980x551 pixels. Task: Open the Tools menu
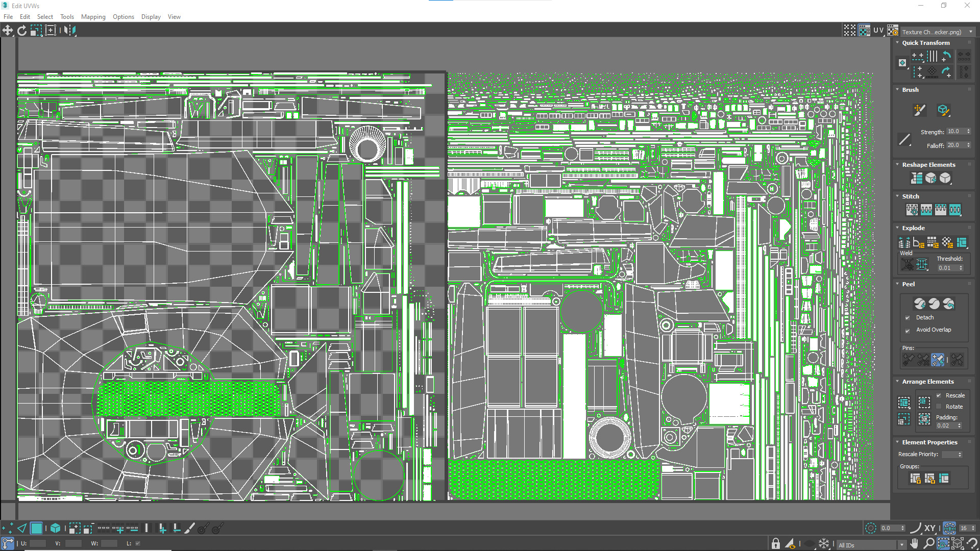67,17
